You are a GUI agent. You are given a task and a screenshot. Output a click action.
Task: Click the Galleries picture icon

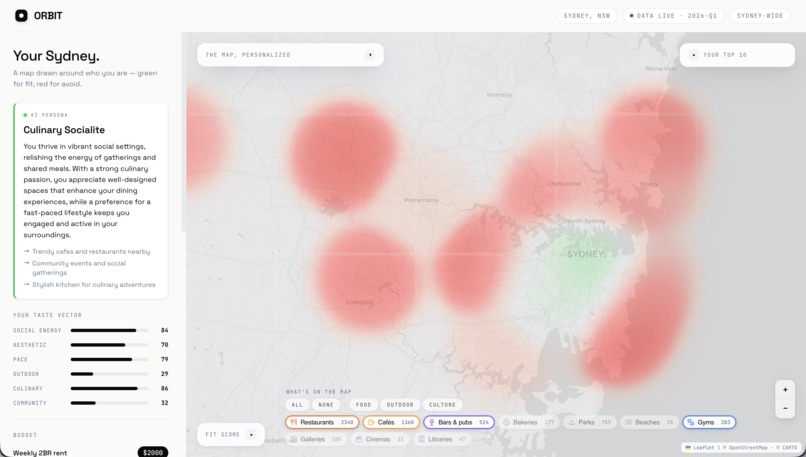tap(294, 439)
